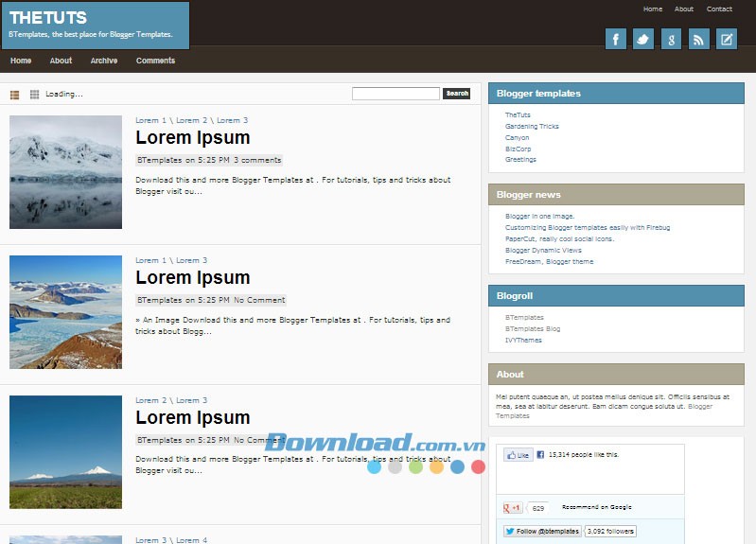Screen dimensions: 756x544
Task: Click the edit/write post icon
Action: [726, 39]
